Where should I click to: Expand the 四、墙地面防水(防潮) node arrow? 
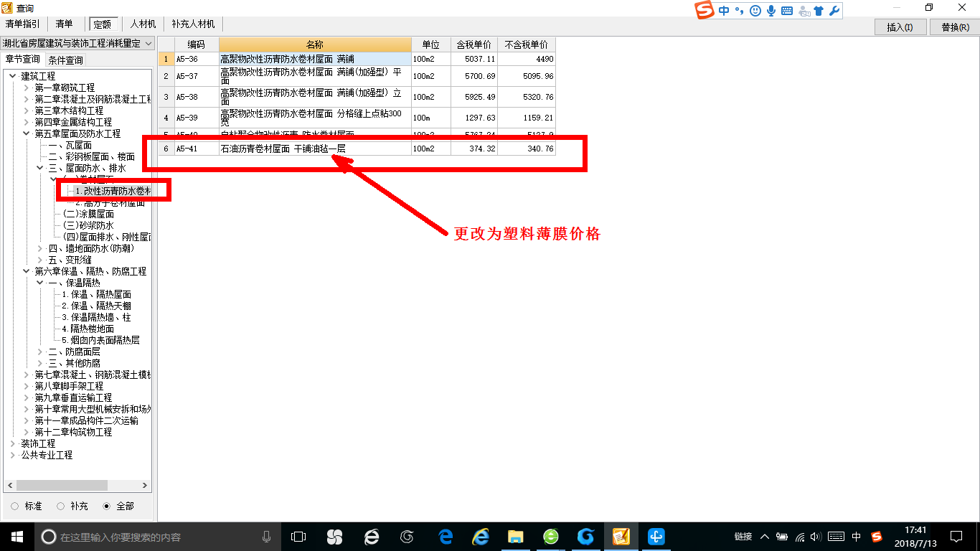40,248
